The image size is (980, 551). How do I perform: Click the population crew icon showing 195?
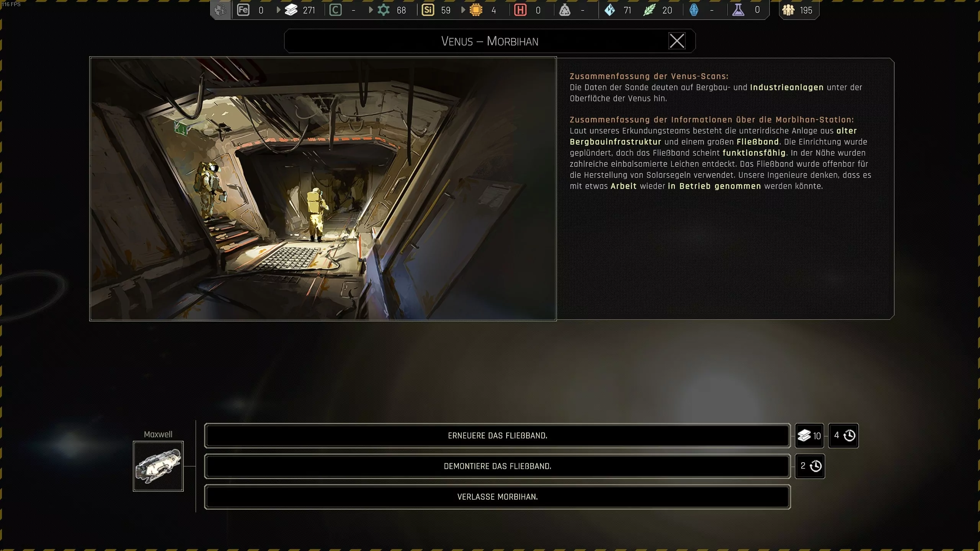point(788,10)
